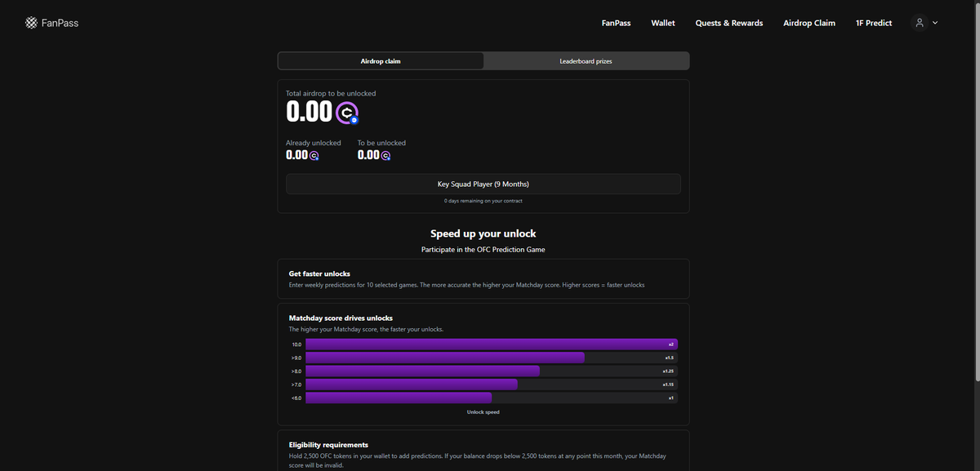This screenshot has width=980, height=471.
Task: Click the 'Total airdrop to be unlocked' label
Action: tap(331, 93)
